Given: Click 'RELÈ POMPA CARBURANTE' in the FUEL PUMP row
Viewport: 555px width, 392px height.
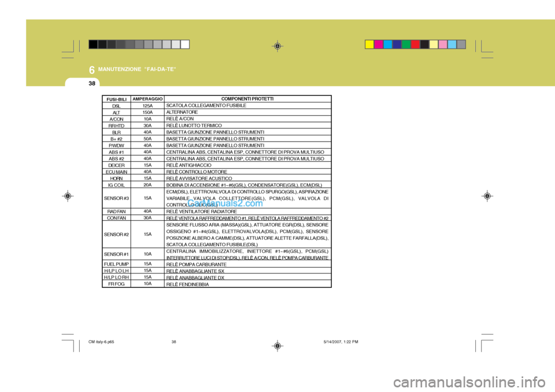Looking at the screenshot, I should point(197,265).
